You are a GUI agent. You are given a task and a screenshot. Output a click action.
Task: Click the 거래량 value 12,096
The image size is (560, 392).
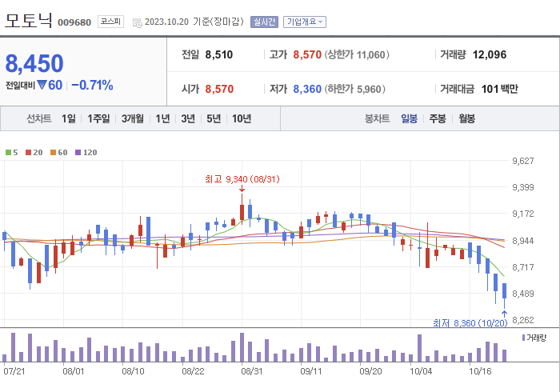pos(490,54)
